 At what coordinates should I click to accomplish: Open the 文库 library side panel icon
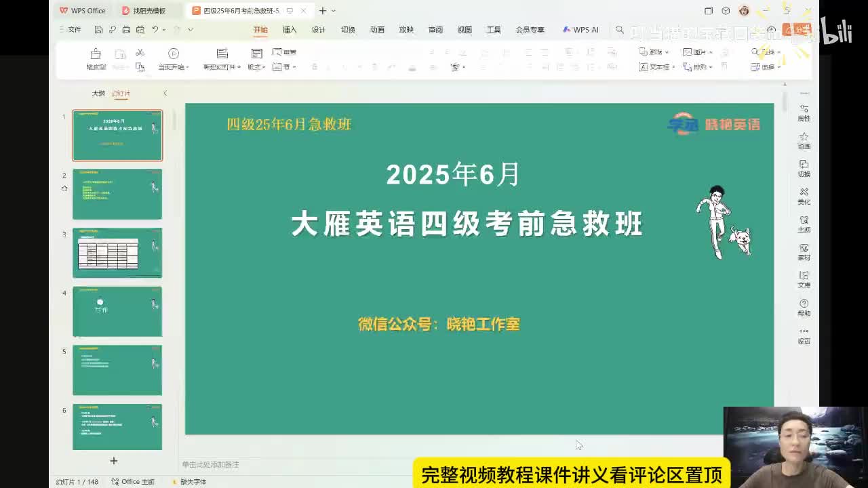click(804, 280)
